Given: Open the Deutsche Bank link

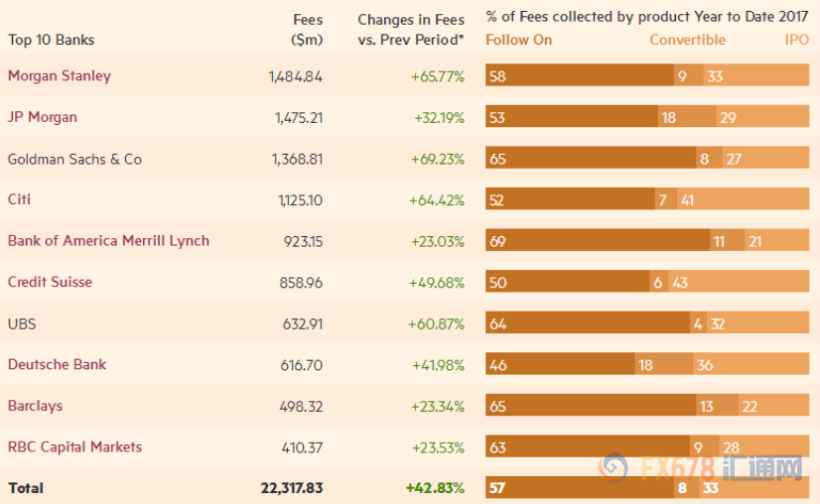Looking at the screenshot, I should click(x=57, y=364).
